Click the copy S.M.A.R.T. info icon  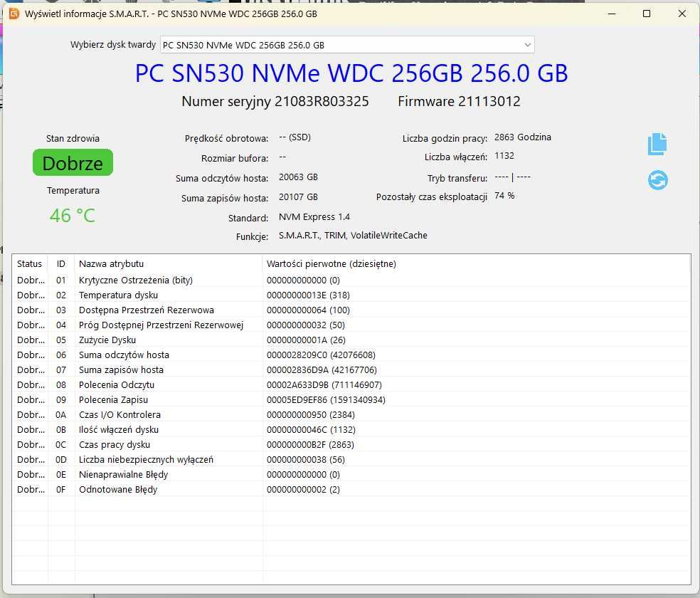[657, 144]
